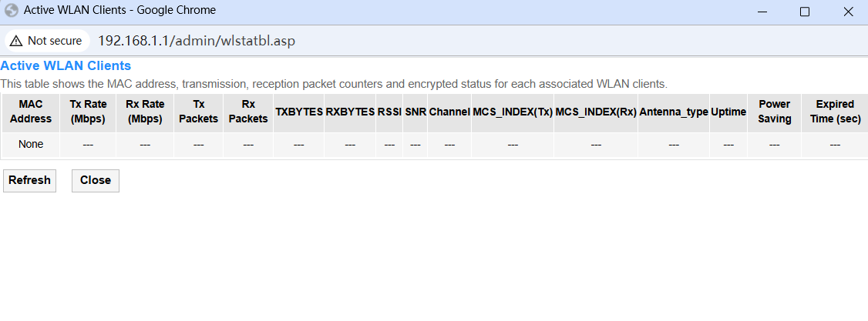This screenshot has height=321, width=868.
Task: Click the globe icon in title bar
Action: (11, 11)
